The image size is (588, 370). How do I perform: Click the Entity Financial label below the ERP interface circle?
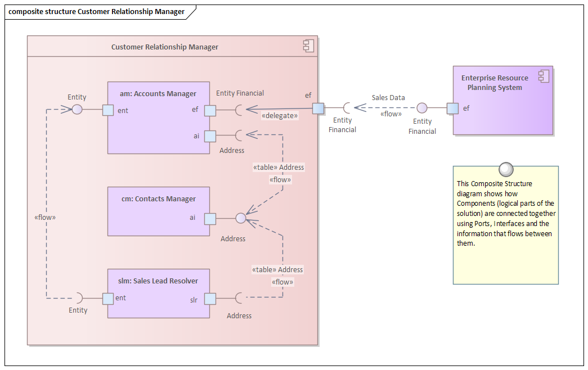point(422,127)
